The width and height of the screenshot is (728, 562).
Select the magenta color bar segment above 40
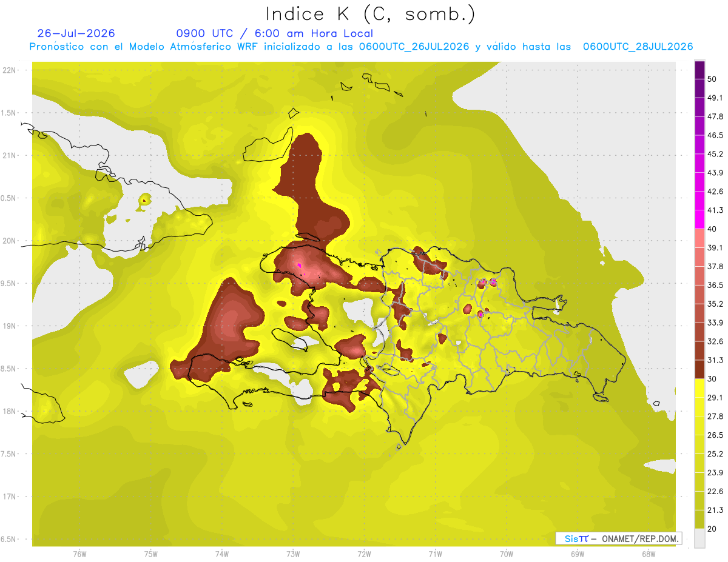click(699, 219)
